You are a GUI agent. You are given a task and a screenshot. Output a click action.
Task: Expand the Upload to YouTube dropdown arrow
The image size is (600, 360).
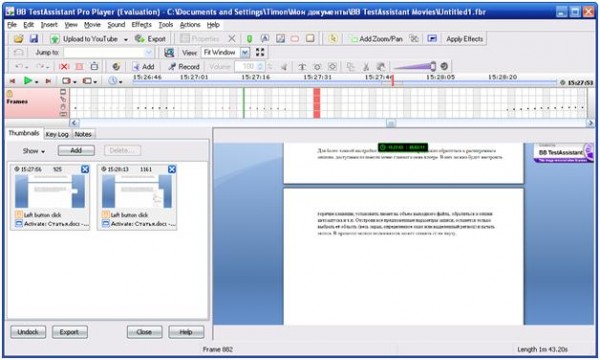126,39
